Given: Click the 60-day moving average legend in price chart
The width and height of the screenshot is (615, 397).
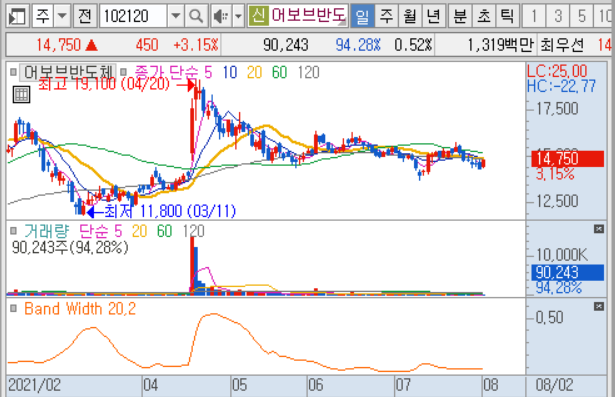Looking at the screenshot, I should (279, 72).
